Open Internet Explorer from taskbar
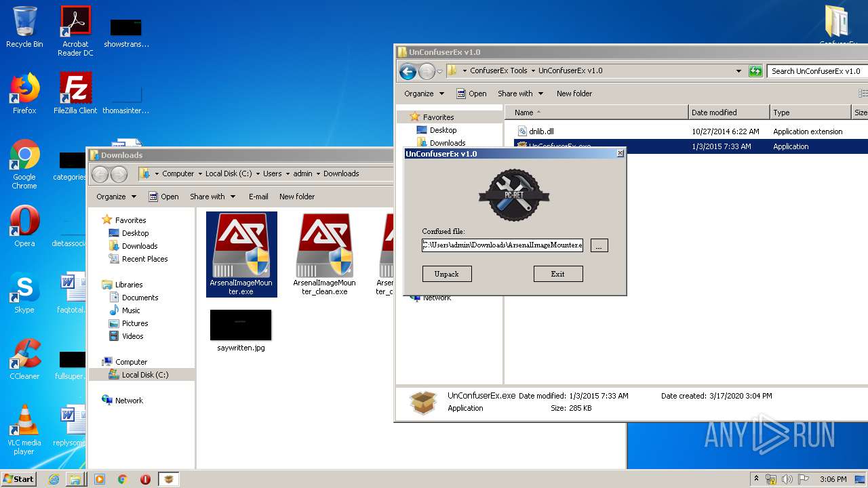This screenshot has height=488, width=868. (54, 479)
